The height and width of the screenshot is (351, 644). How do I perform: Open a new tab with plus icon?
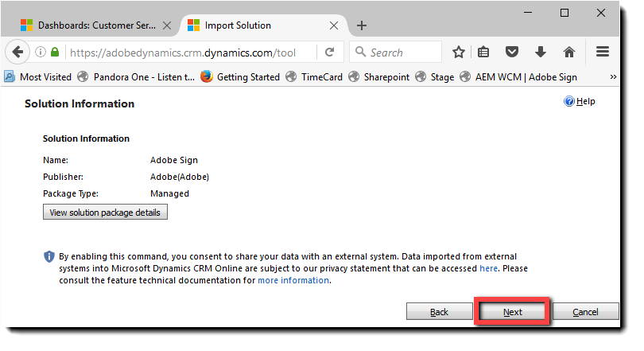click(x=362, y=25)
